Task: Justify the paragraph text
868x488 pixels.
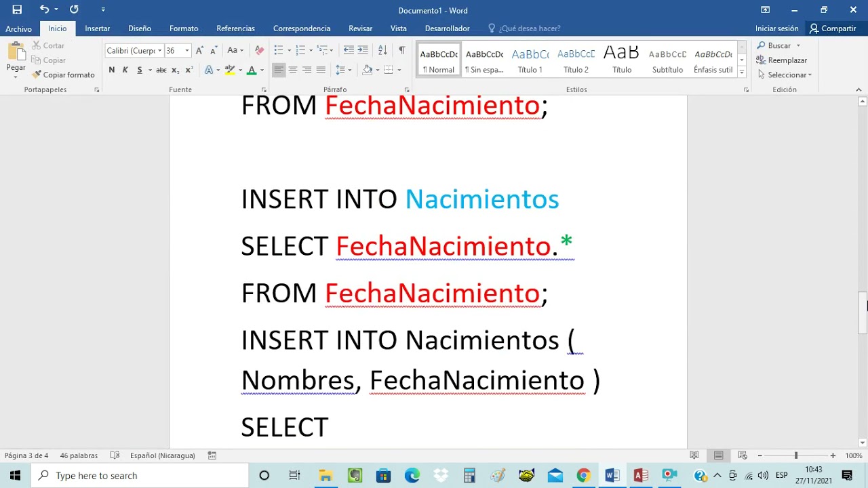Action: coord(321,70)
